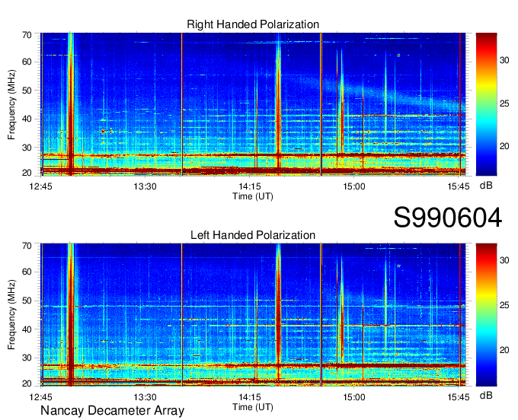Click 40 MHz tick on right-handed plot
Screen dimensions: 518x420
[x=27, y=119]
